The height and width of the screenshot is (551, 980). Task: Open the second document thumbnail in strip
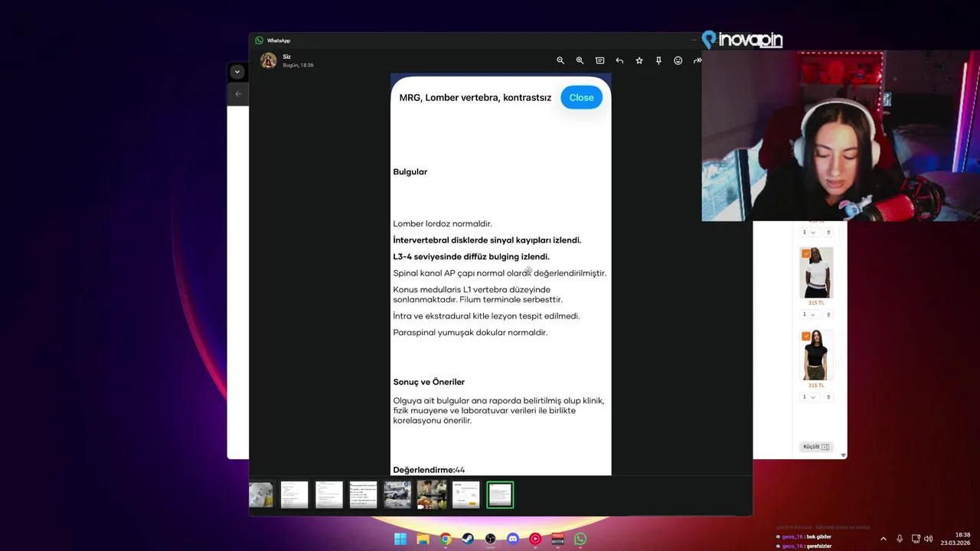(295, 495)
